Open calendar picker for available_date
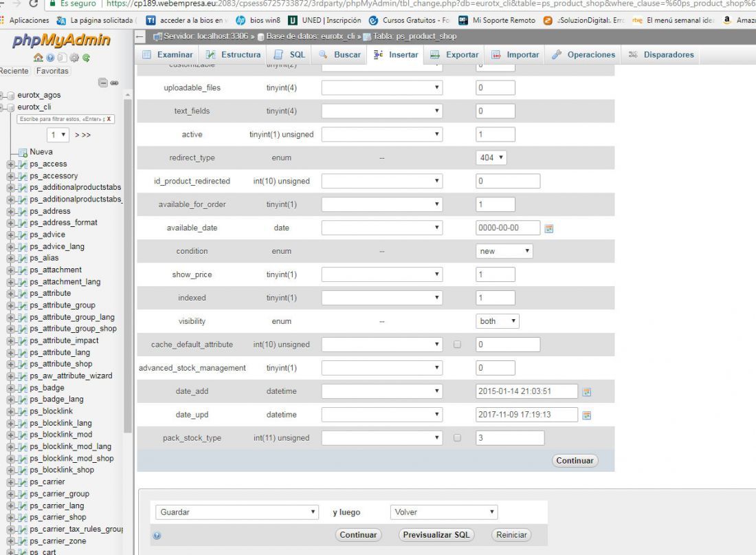 (x=548, y=228)
